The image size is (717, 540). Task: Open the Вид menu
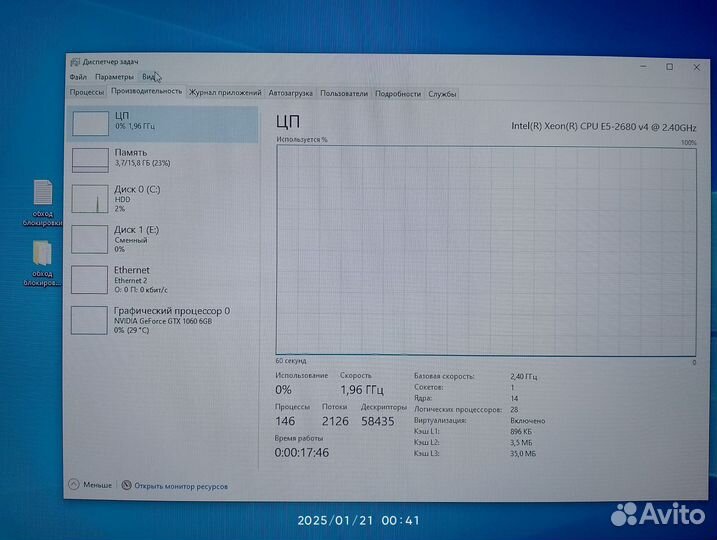pyautogui.click(x=148, y=77)
